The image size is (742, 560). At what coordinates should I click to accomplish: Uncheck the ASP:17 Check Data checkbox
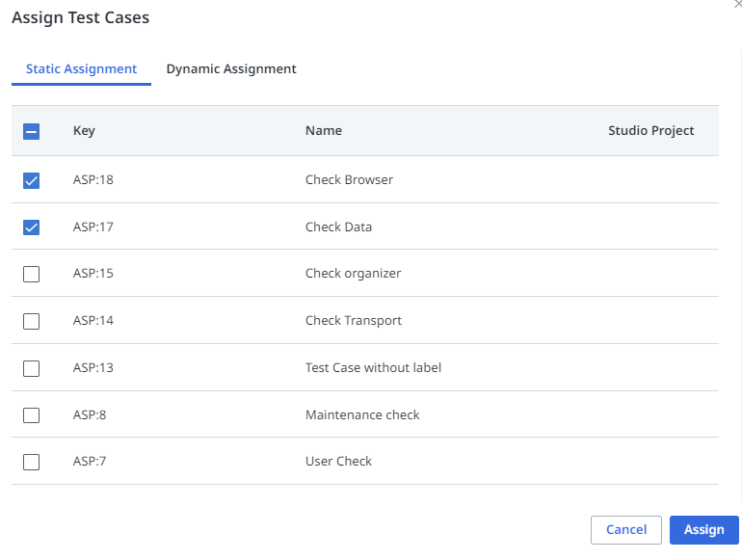[x=31, y=227]
